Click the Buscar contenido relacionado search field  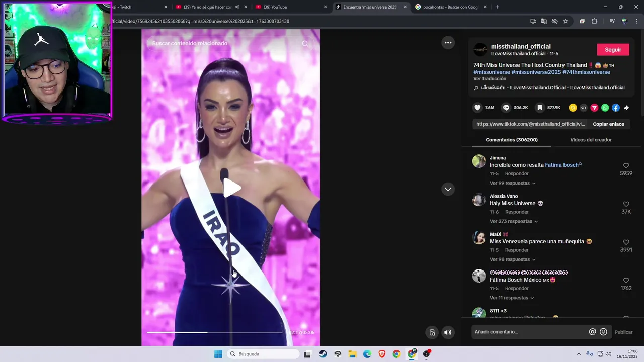click(x=223, y=44)
